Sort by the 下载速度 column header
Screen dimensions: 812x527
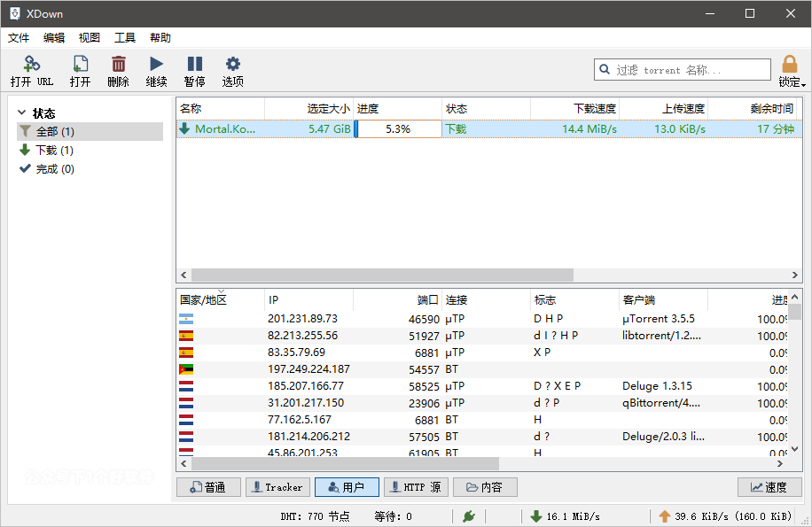point(574,109)
